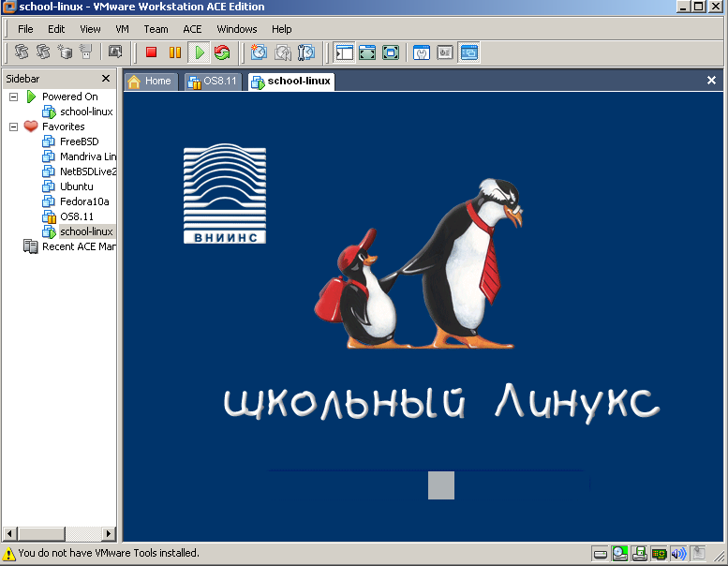Click the summary view wrench window icon
Viewport: 728px width, 566px height.
click(422, 52)
